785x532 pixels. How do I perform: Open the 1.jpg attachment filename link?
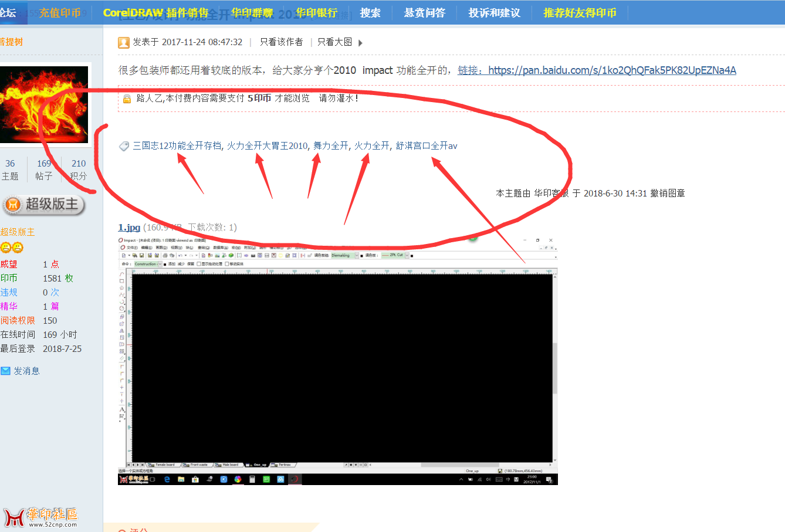[x=129, y=228]
